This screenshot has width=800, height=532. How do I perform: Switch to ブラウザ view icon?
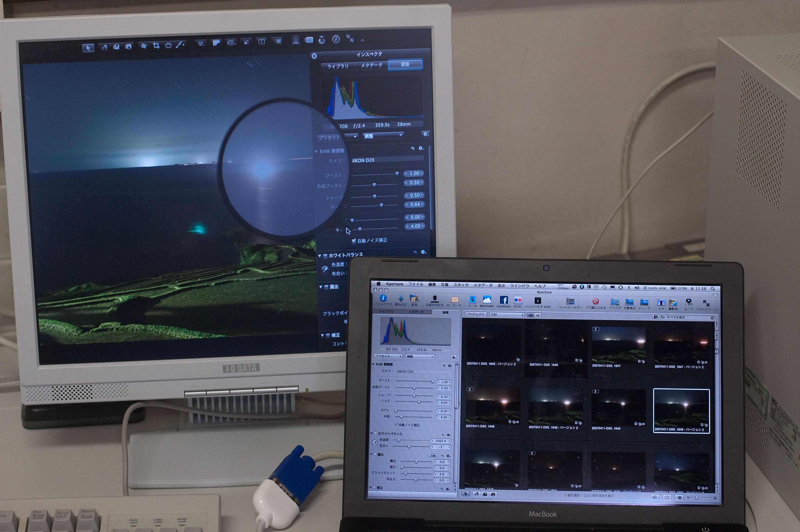click(x=615, y=302)
